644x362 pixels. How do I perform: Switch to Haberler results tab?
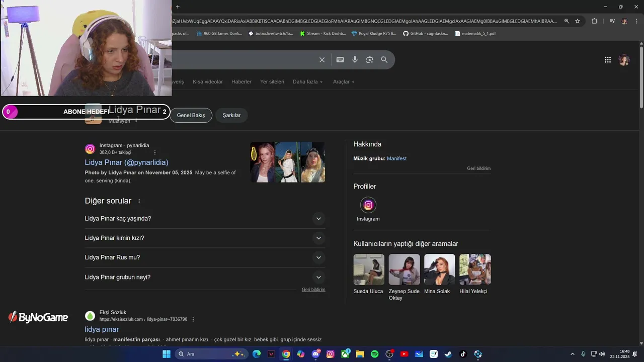click(x=242, y=82)
